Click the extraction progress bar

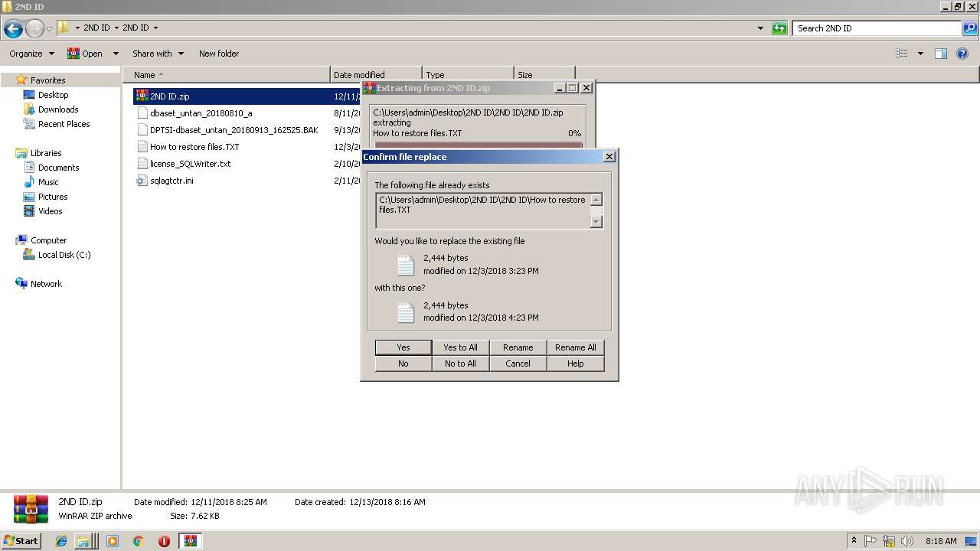click(479, 145)
